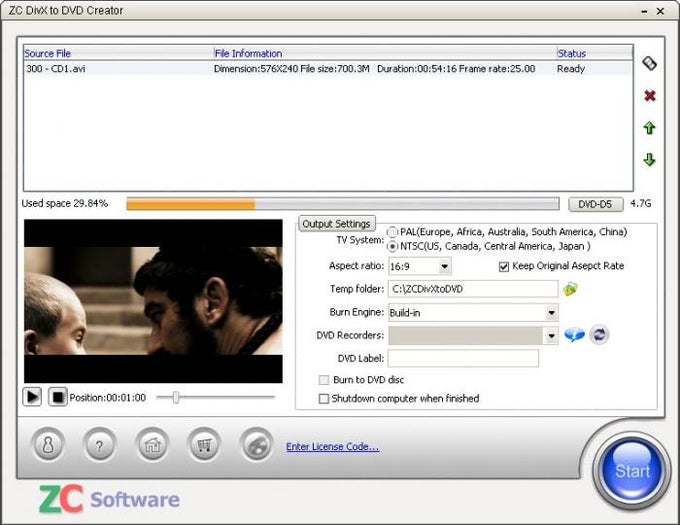Select PAL TV system

pyautogui.click(x=392, y=232)
